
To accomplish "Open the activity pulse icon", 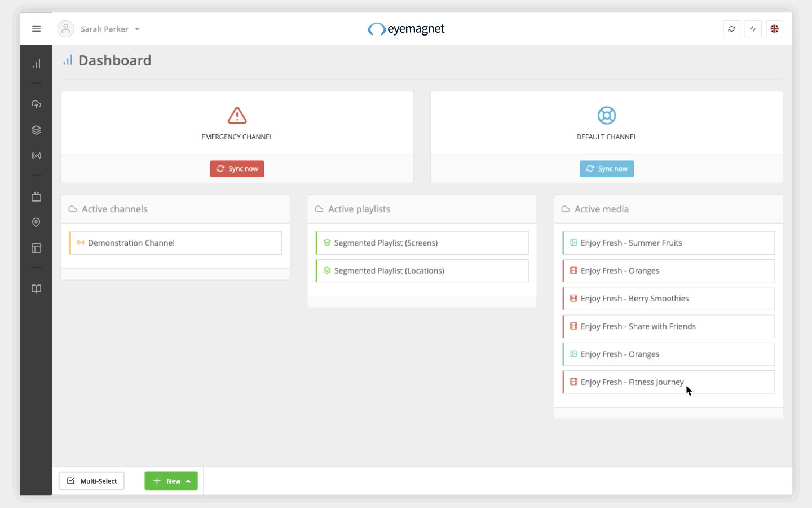I will pyautogui.click(x=753, y=29).
